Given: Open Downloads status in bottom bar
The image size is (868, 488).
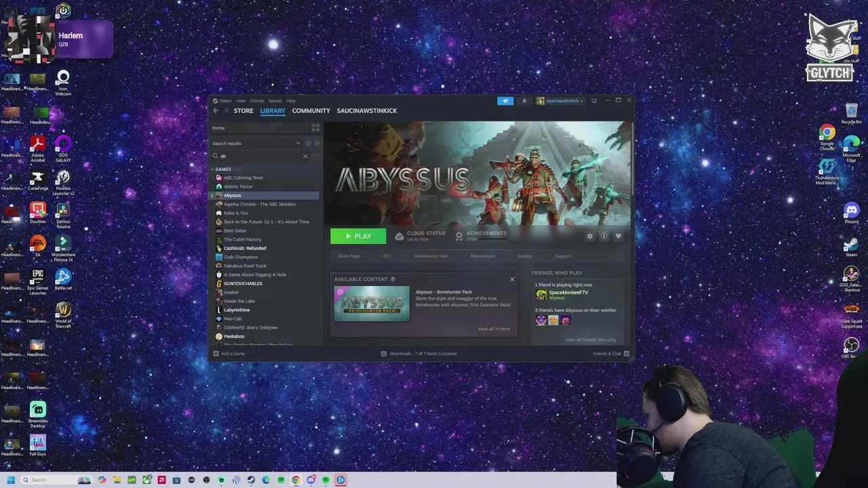Looking at the screenshot, I should [x=418, y=353].
